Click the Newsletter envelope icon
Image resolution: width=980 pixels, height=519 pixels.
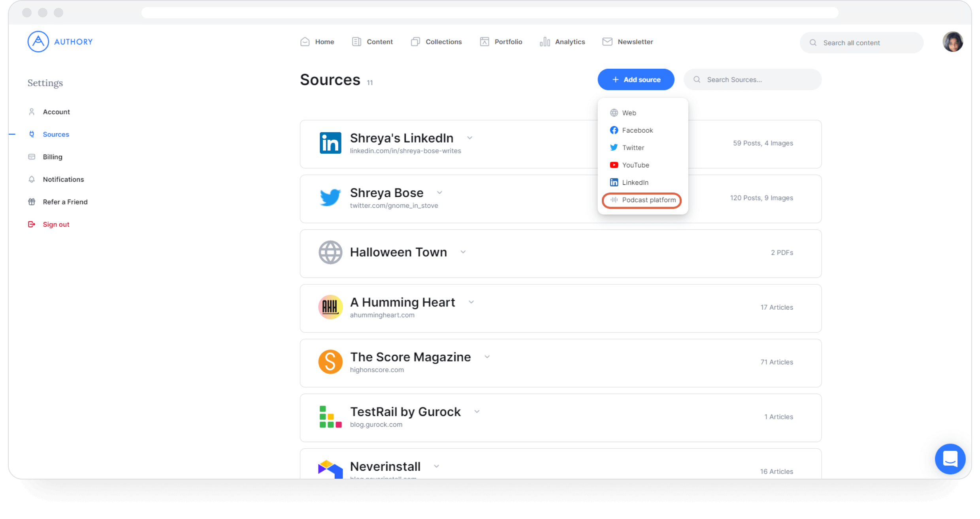[607, 42]
